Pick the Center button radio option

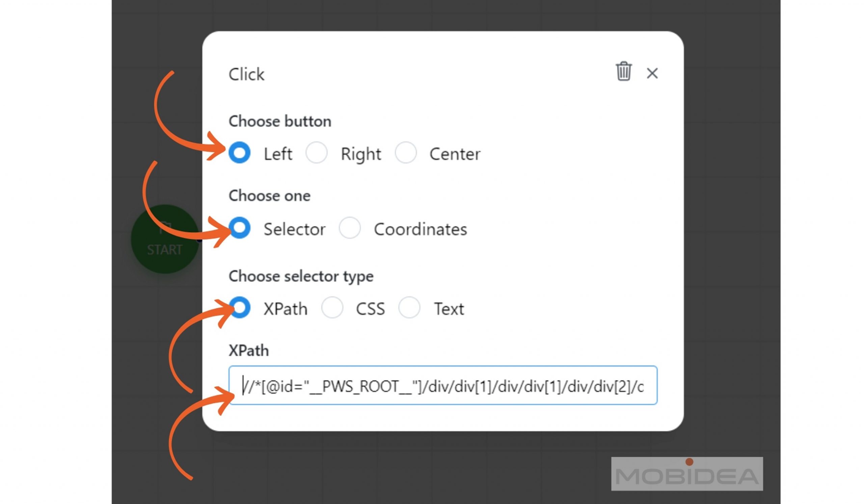pyautogui.click(x=406, y=153)
